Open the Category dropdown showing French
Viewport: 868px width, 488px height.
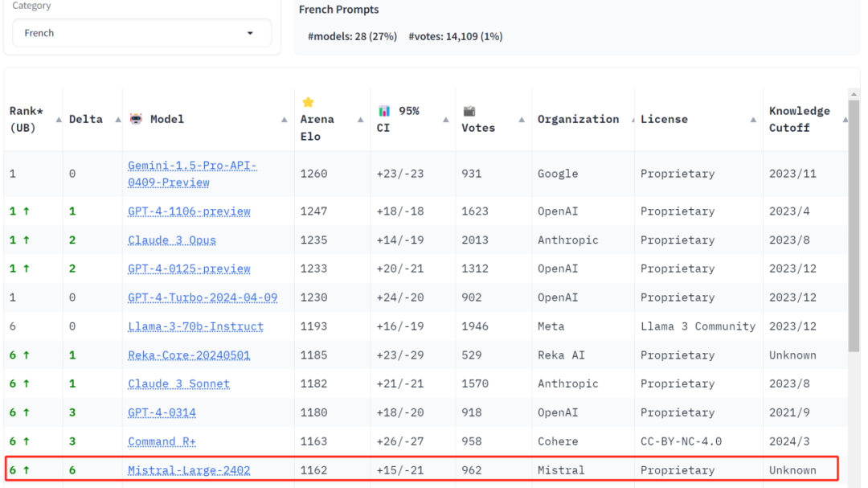coord(141,33)
